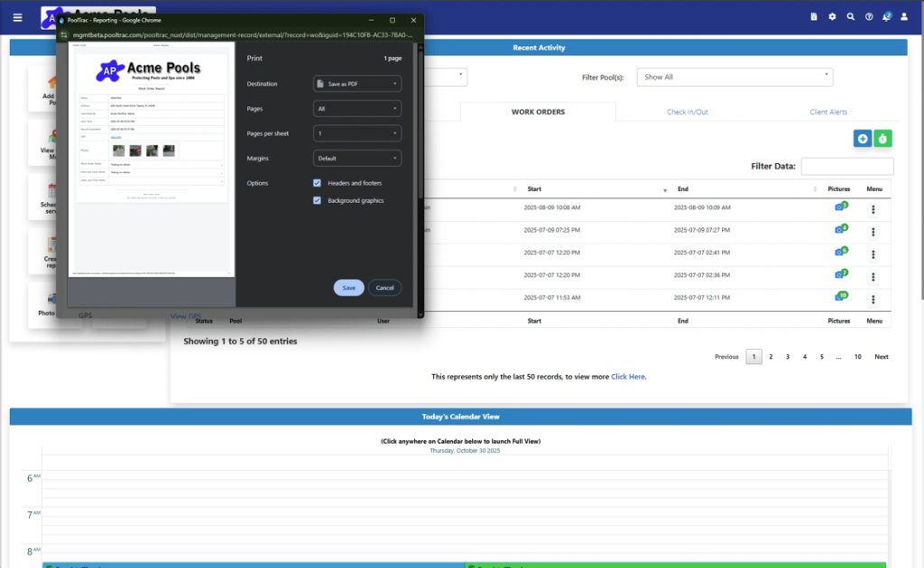Screen dimensions: 924x568
Task: Click the blue add work order button
Action: (x=863, y=138)
